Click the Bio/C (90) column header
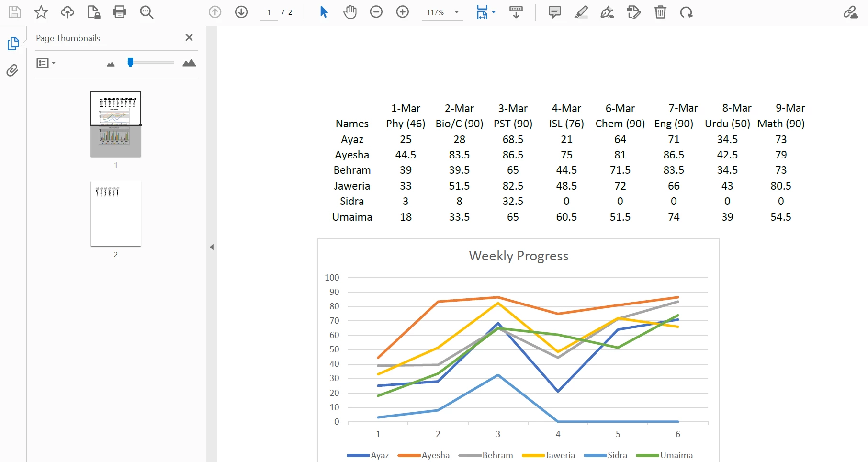 pyautogui.click(x=459, y=124)
